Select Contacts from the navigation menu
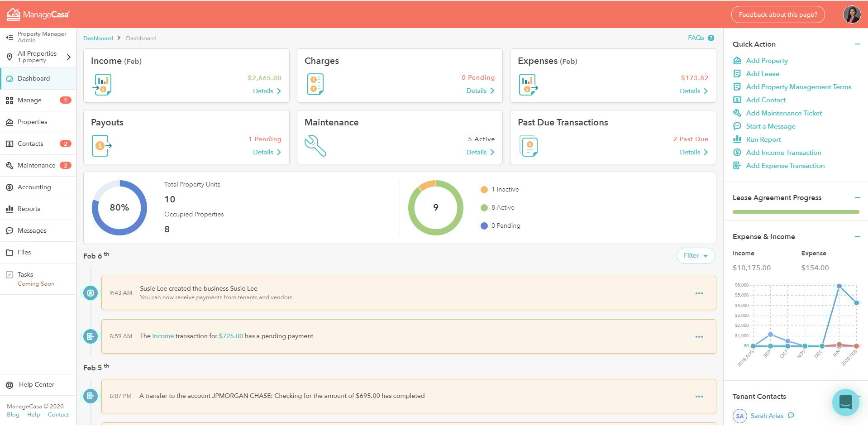Viewport: 868px width, 431px height. pos(30,144)
